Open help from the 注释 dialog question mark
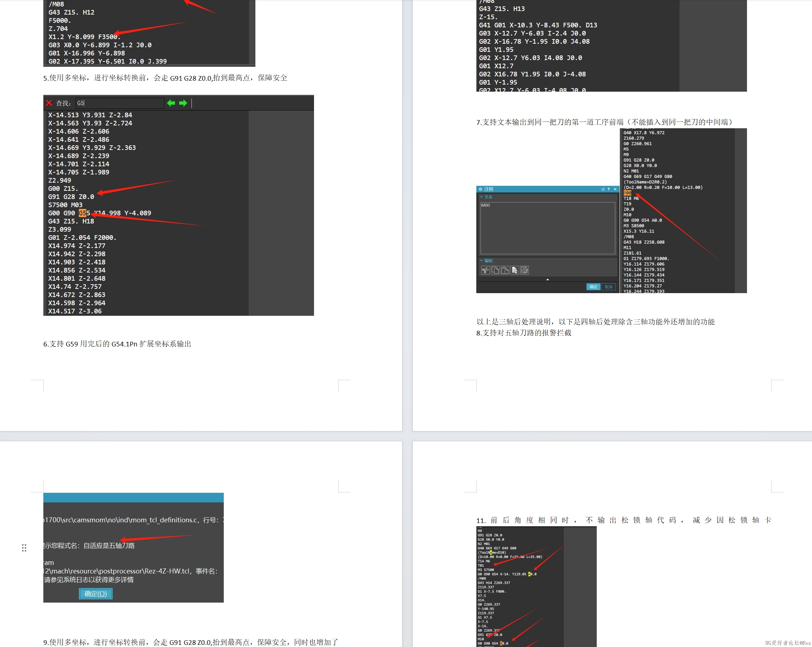 [x=608, y=189]
